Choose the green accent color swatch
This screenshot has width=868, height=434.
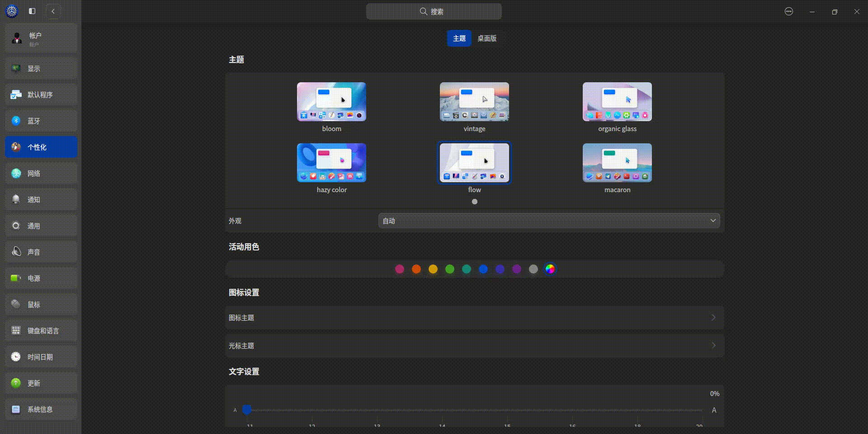449,269
